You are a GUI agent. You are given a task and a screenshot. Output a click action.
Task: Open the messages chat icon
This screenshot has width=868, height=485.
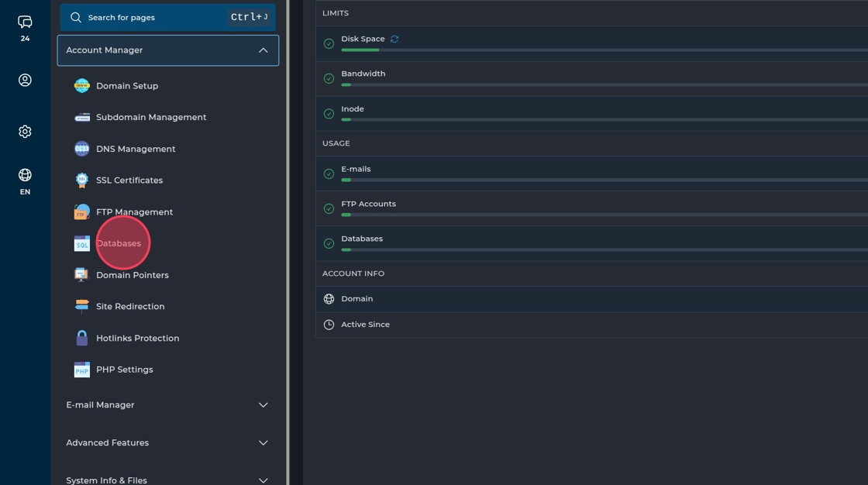[25, 22]
